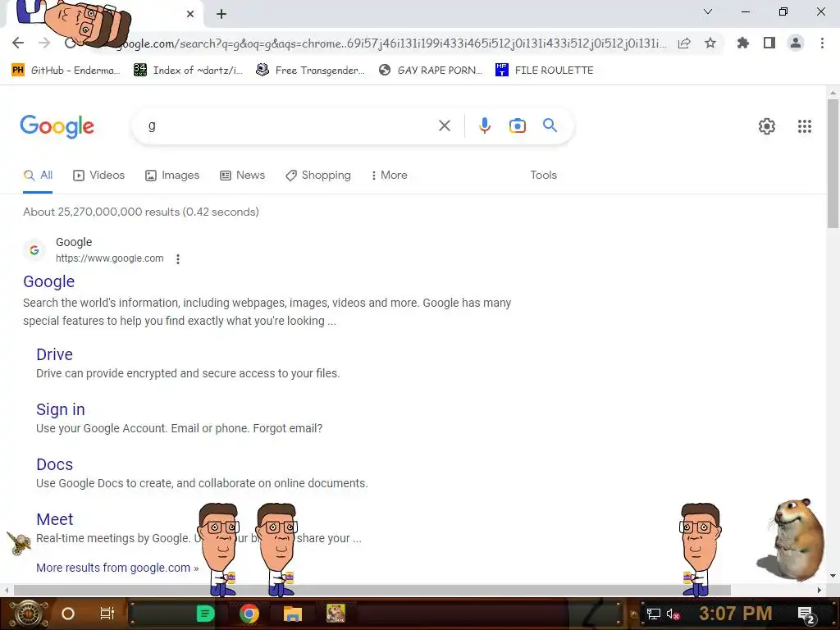Open the network tray icon

[653, 614]
